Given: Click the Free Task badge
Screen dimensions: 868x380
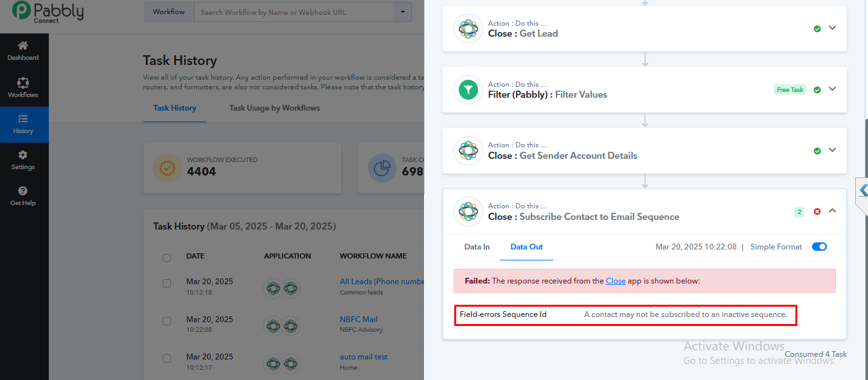Looking at the screenshot, I should (x=790, y=90).
